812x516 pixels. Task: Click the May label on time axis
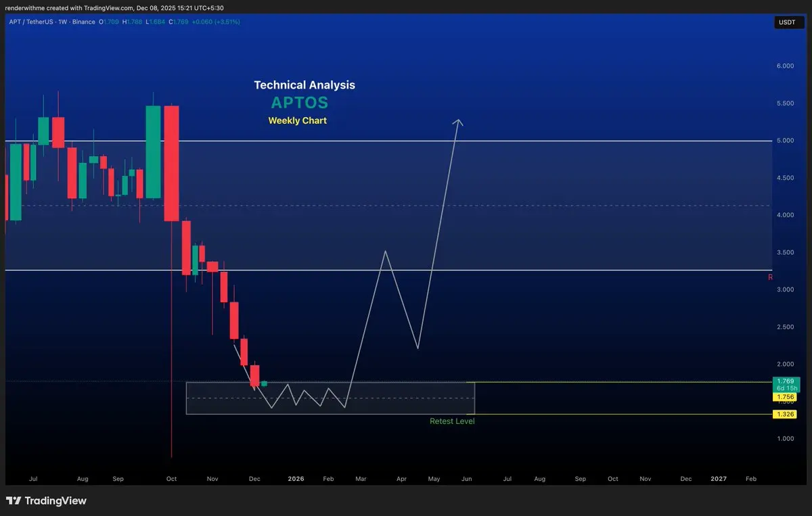pyautogui.click(x=434, y=479)
